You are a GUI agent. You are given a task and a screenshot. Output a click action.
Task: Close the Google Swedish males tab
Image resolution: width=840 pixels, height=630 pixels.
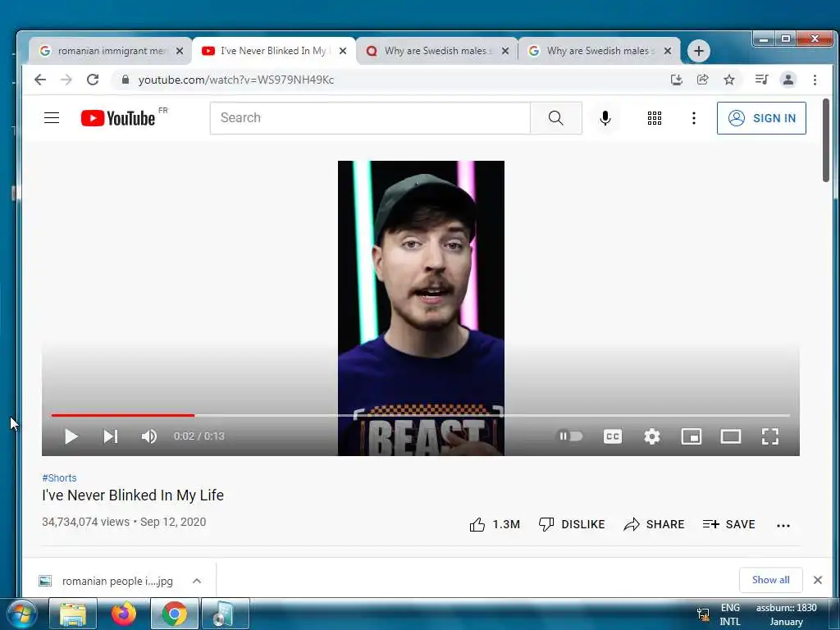click(x=668, y=51)
